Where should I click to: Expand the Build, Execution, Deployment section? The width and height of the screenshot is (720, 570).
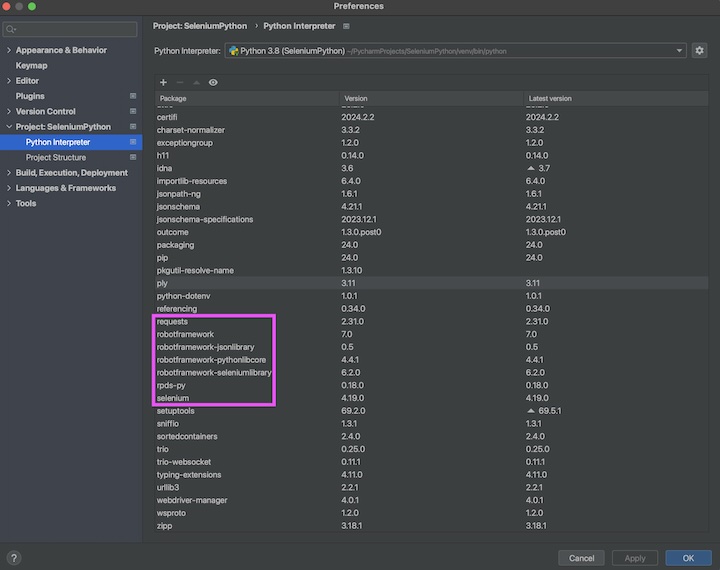9,173
